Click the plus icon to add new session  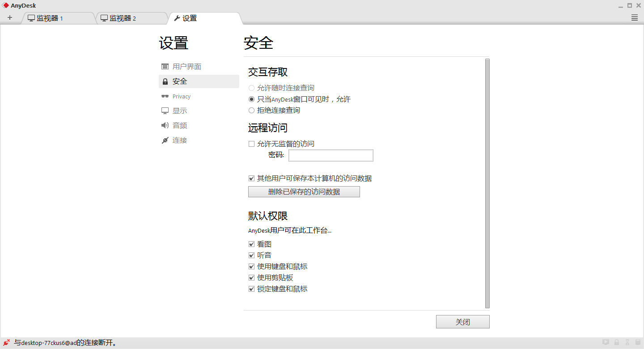(10, 17)
